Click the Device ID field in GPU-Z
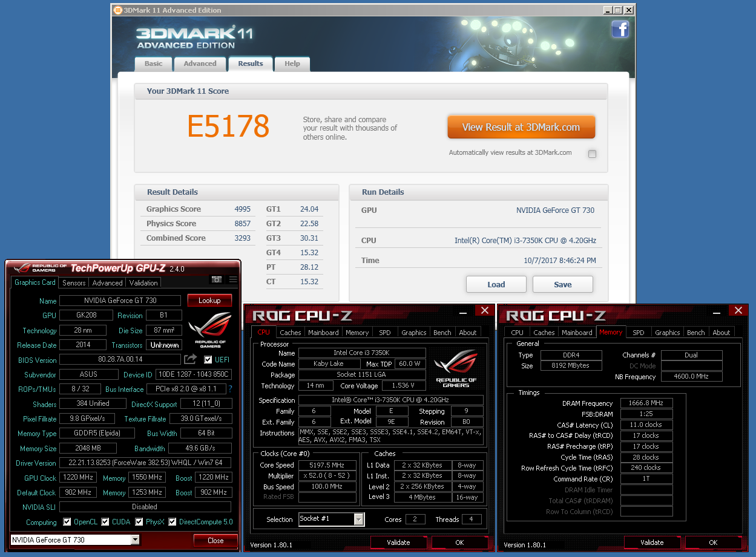This screenshot has width=756, height=557. point(194,374)
